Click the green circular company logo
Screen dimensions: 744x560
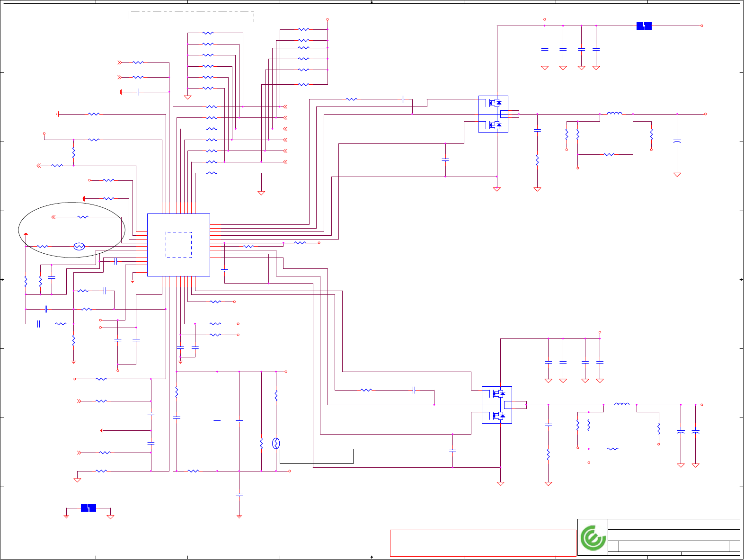[593, 538]
